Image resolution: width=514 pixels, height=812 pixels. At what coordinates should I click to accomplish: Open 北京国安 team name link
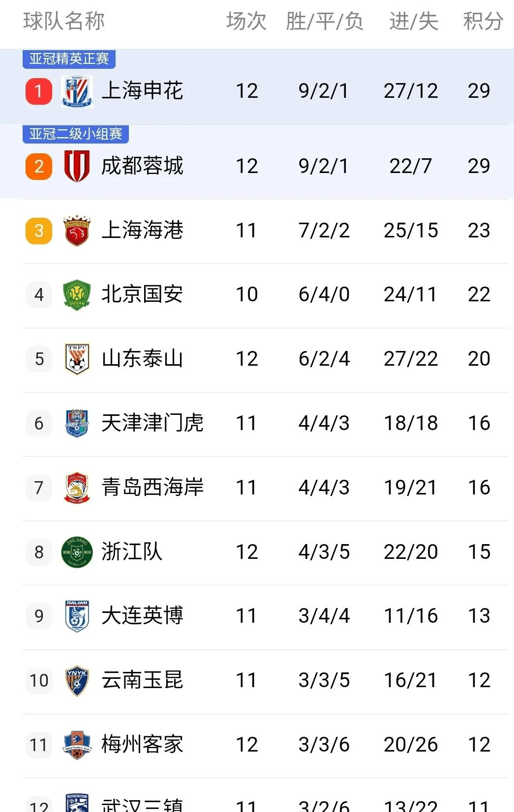pos(142,294)
